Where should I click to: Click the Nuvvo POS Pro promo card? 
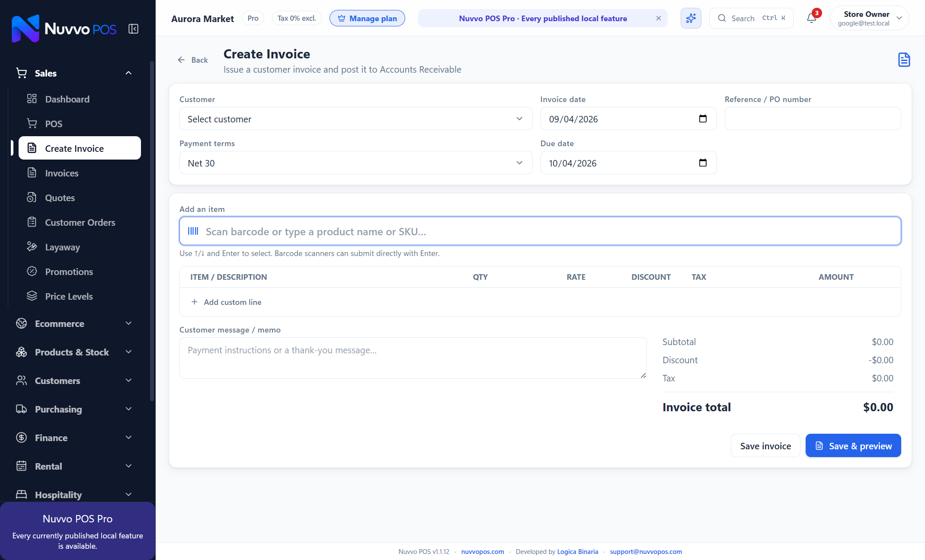click(77, 531)
